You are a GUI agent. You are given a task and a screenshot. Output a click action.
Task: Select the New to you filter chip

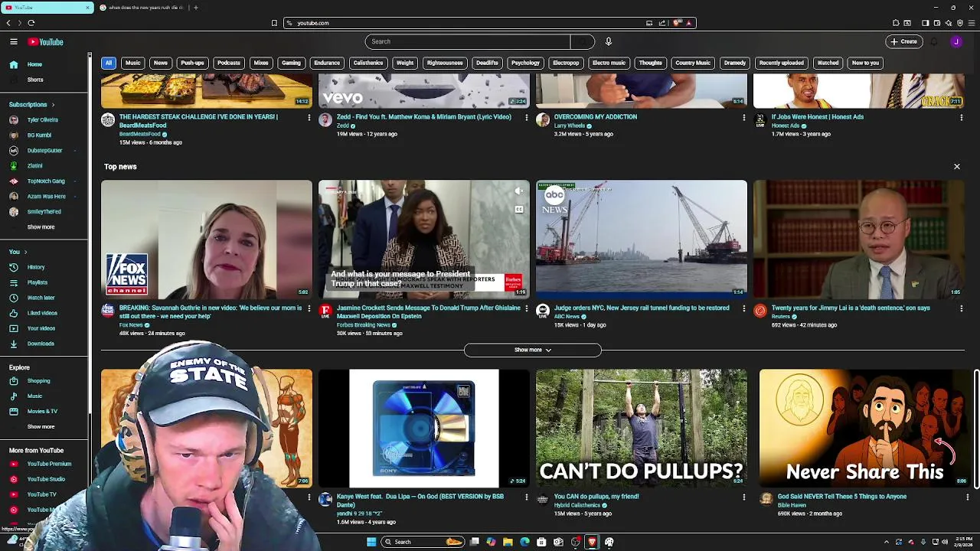[865, 63]
